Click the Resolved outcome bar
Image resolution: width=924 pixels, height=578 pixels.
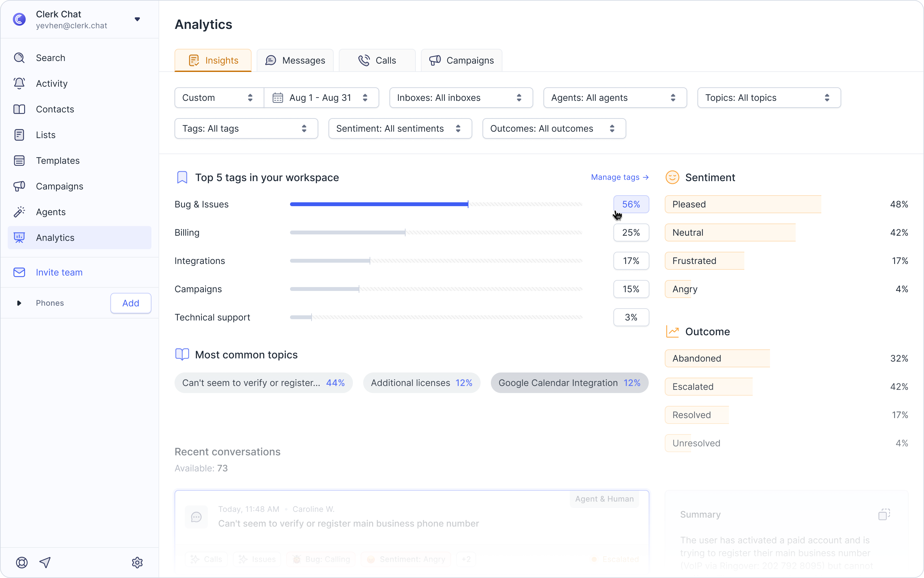pyautogui.click(x=697, y=415)
